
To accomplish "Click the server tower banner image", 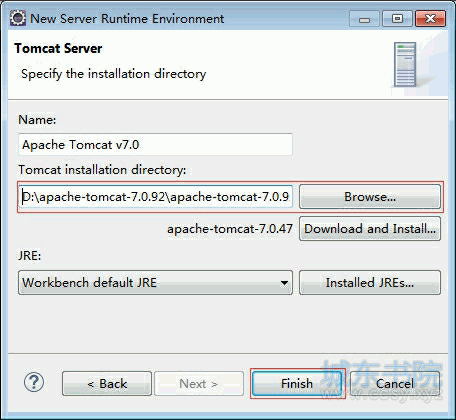I will (405, 64).
